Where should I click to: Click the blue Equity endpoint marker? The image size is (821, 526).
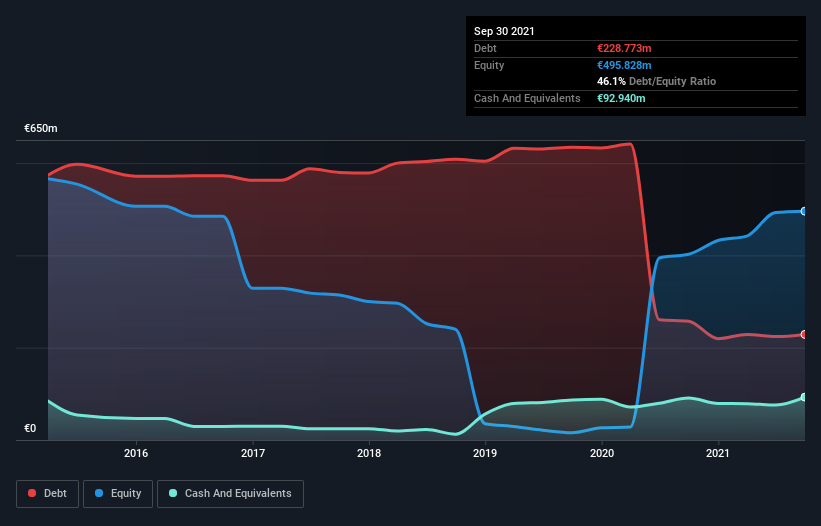pos(804,211)
